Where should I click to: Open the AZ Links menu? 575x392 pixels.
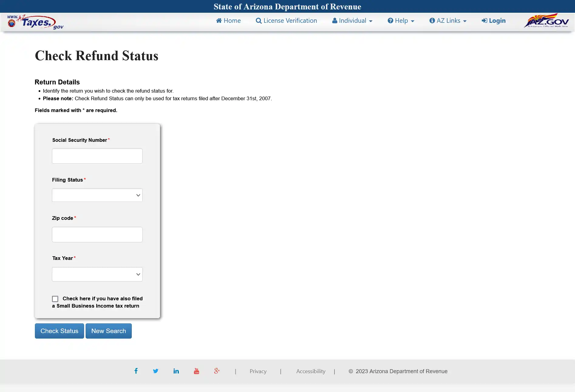pyautogui.click(x=448, y=21)
